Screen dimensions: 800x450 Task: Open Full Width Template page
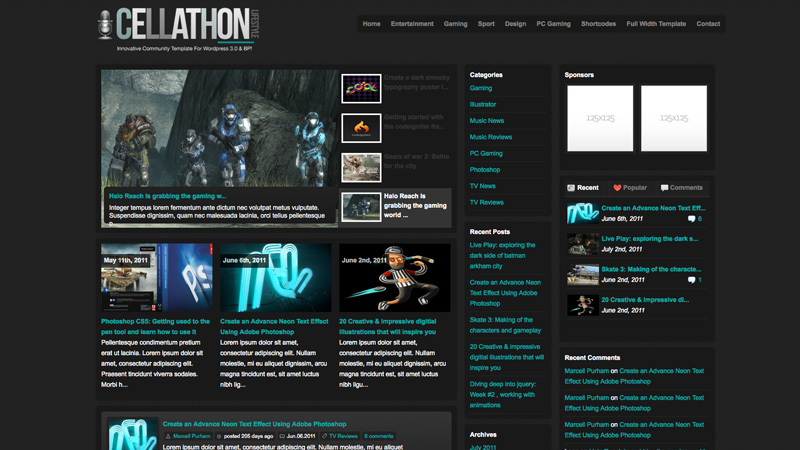click(656, 23)
